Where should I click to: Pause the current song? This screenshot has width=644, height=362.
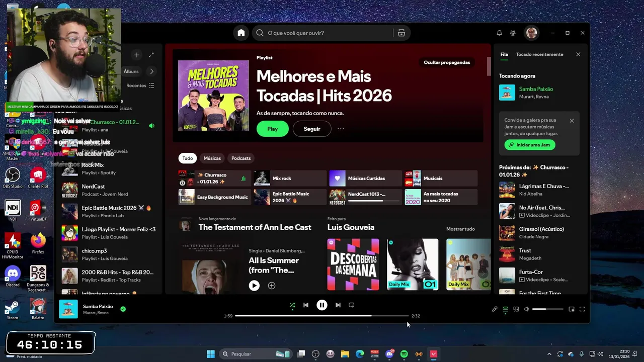(322, 305)
